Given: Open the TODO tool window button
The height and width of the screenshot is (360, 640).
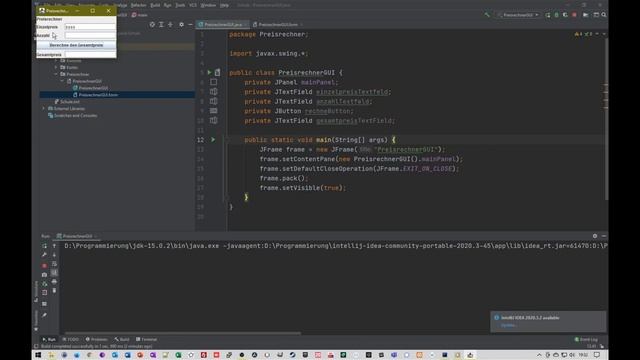Looking at the screenshot, I should tap(71, 339).
